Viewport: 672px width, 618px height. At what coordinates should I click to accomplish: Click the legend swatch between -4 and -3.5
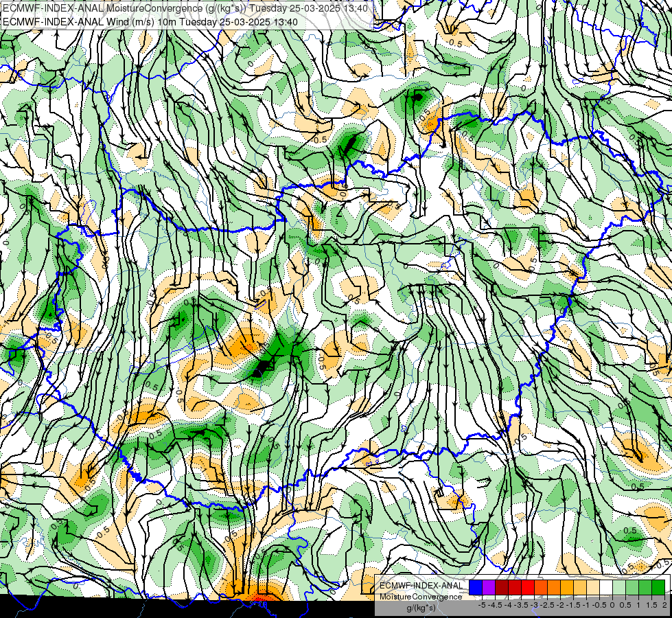515,587
